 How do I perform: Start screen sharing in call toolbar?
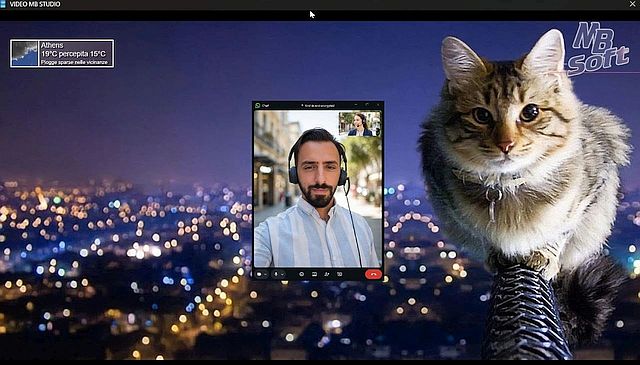click(314, 274)
